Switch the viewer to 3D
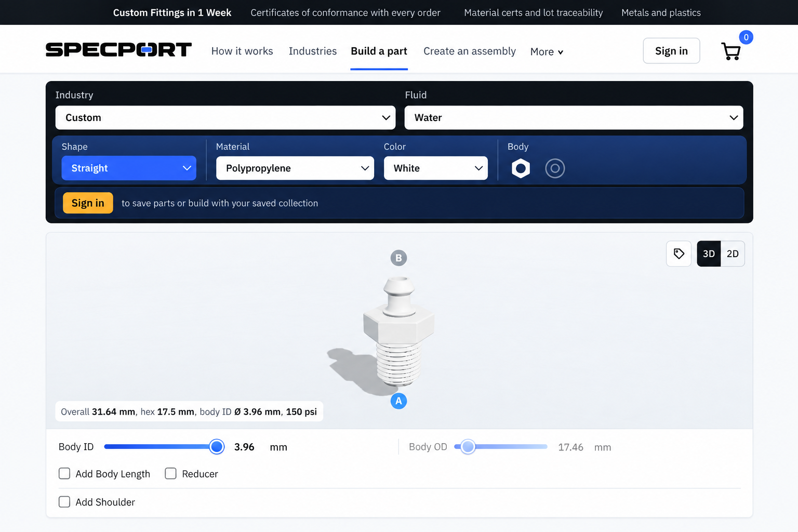The height and width of the screenshot is (532, 798). (709, 254)
